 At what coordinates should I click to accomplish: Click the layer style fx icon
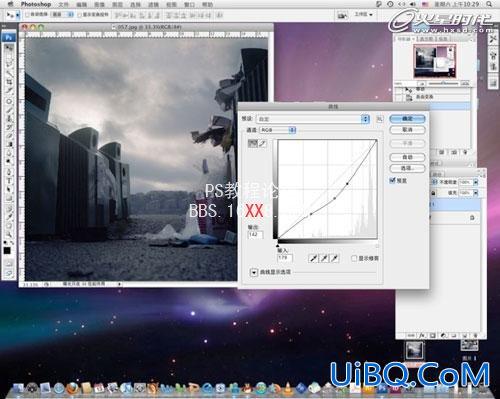tap(422, 335)
